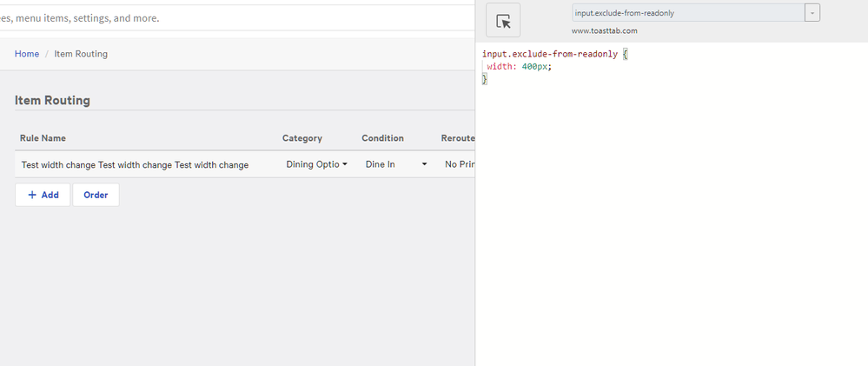
Task: Open the selector combo box arrow
Action: [812, 13]
